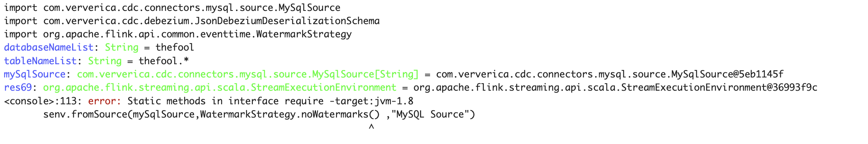The height and width of the screenshot is (144, 868).
Task: Click the blue mySqlSource variable name
Action: pyautogui.click(x=35, y=74)
